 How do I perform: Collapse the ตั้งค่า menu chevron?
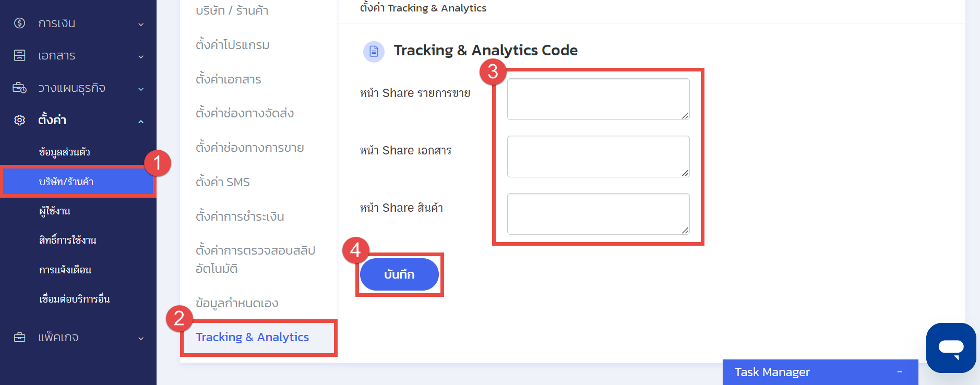tap(141, 121)
